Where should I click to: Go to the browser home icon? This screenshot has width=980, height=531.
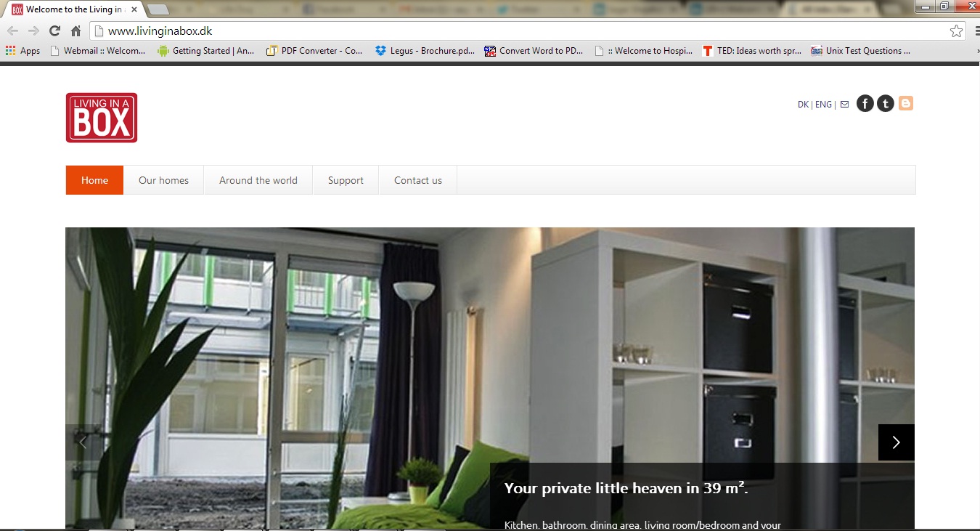pyautogui.click(x=75, y=31)
